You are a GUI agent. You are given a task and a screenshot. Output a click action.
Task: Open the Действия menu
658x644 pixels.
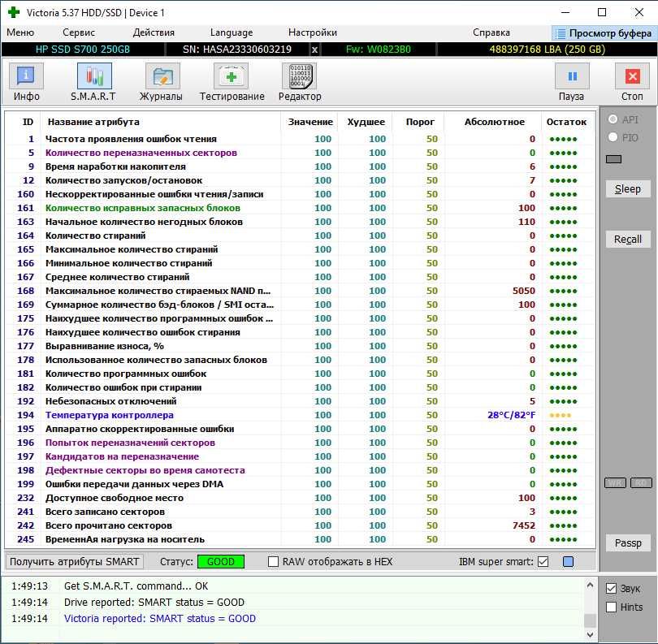(154, 32)
